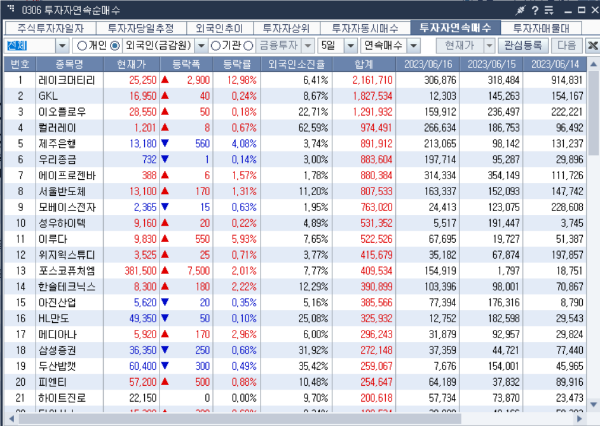Select stock row HL만도
This screenshot has width=600, height=426.
point(295,318)
